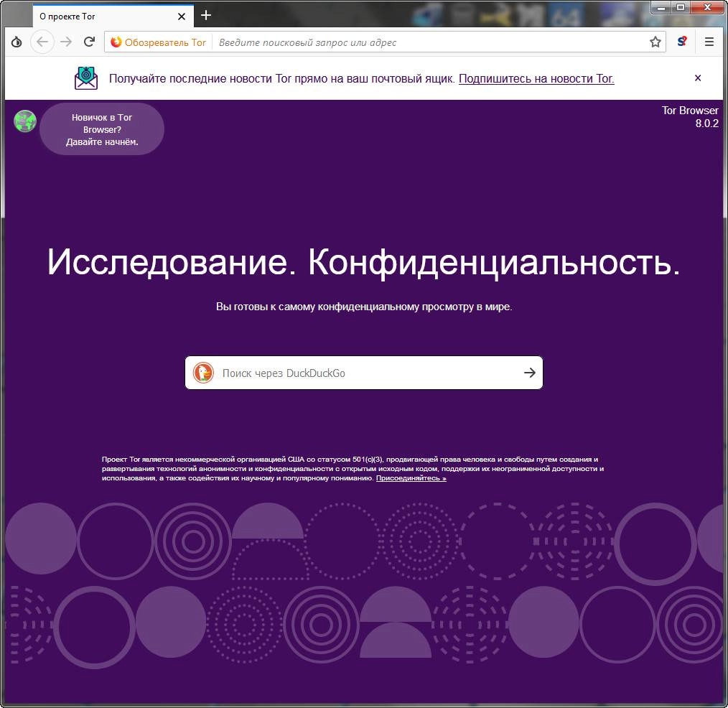Click the DuckDuckGo logo in search box
The width and height of the screenshot is (728, 708).
coord(203,373)
